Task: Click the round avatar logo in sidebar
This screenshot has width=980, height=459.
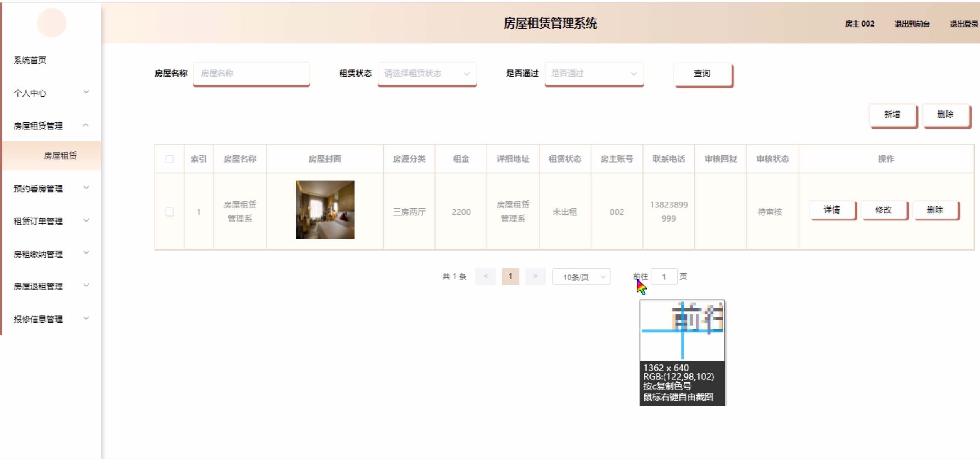Action: (51, 23)
